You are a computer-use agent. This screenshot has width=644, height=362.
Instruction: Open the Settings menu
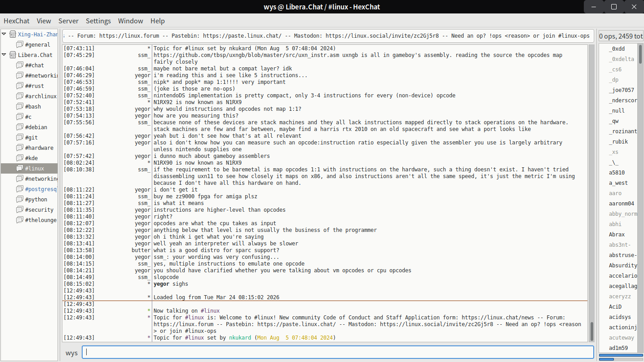[x=98, y=21]
